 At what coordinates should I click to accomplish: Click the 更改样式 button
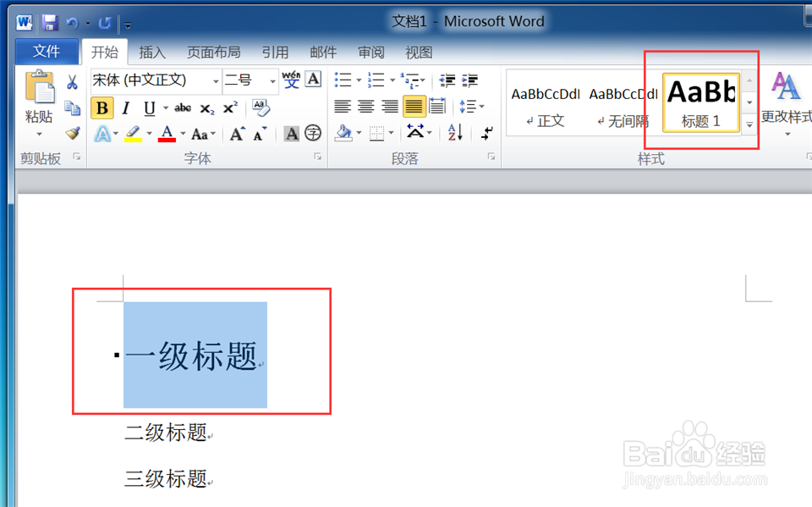[x=786, y=103]
